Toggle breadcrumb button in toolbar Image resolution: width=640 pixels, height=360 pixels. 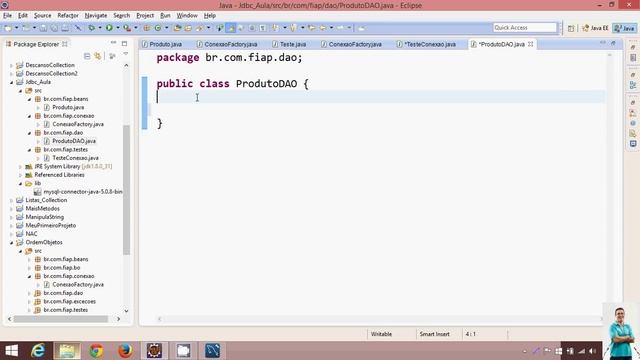tap(220, 28)
